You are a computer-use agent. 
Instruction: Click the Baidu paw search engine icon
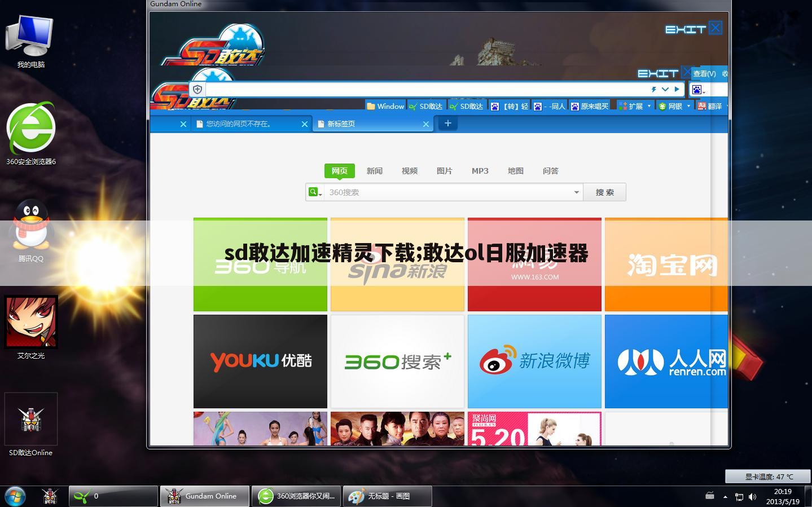click(x=697, y=90)
